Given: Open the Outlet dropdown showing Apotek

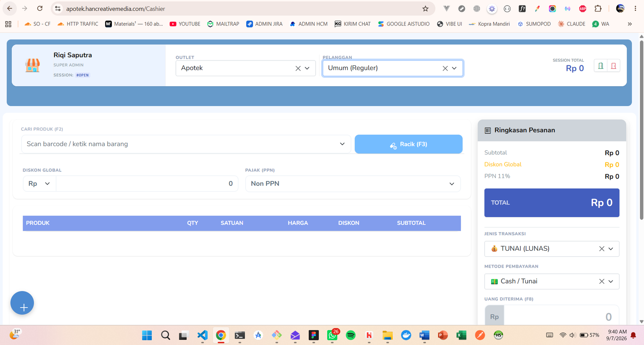Looking at the screenshot, I should (246, 69).
